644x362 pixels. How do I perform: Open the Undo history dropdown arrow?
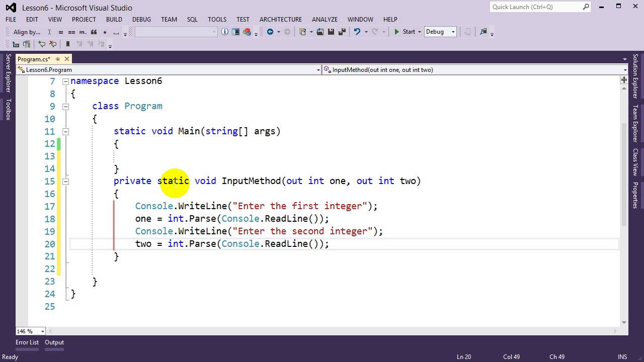point(366,32)
